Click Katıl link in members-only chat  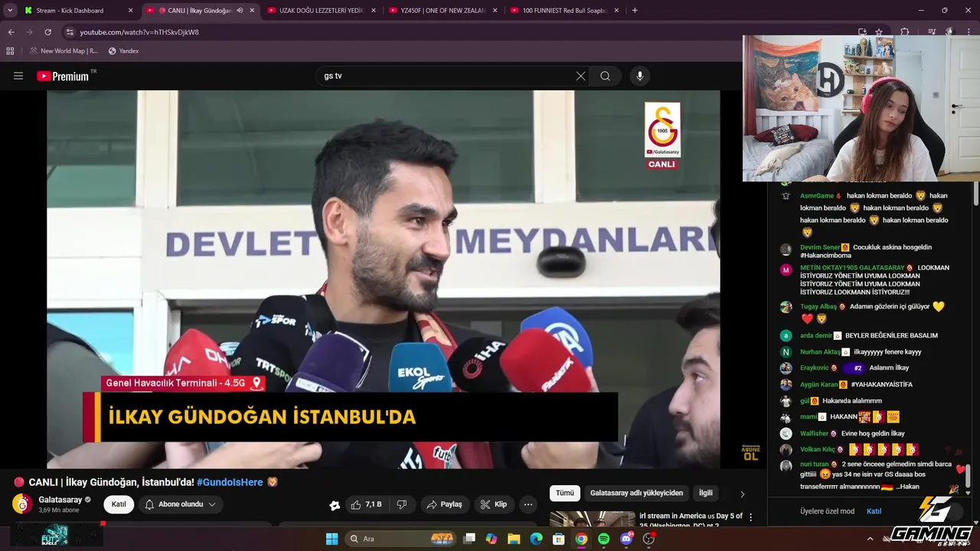(874, 511)
